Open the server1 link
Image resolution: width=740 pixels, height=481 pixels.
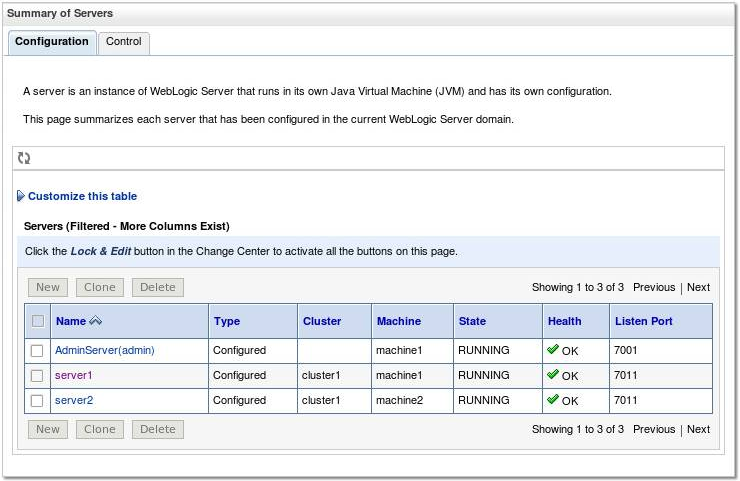click(74, 375)
